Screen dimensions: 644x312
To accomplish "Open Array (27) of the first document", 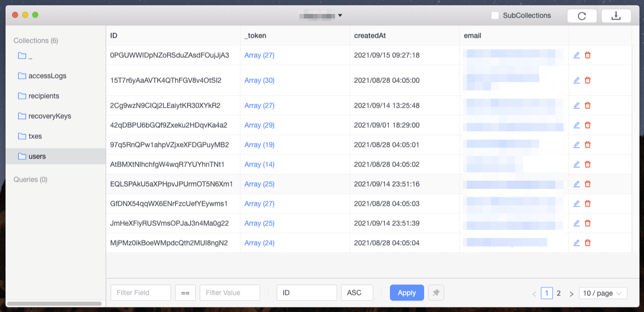I will click(259, 55).
